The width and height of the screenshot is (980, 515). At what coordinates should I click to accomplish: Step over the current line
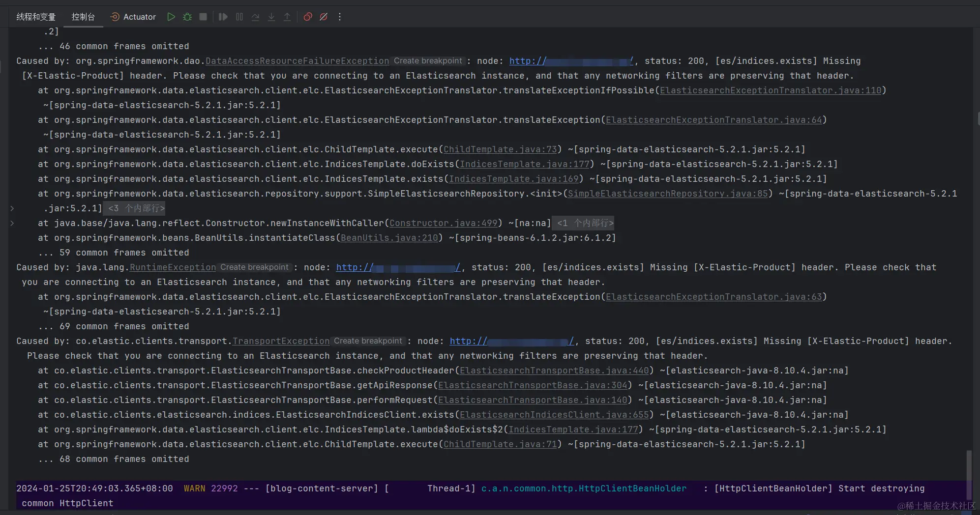[255, 16]
